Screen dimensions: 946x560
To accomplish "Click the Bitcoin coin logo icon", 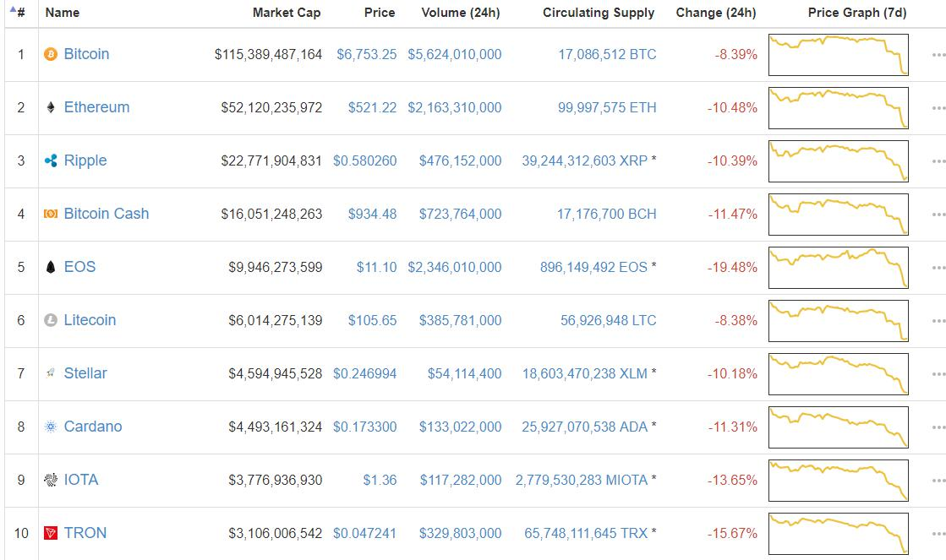I will 51,54.
